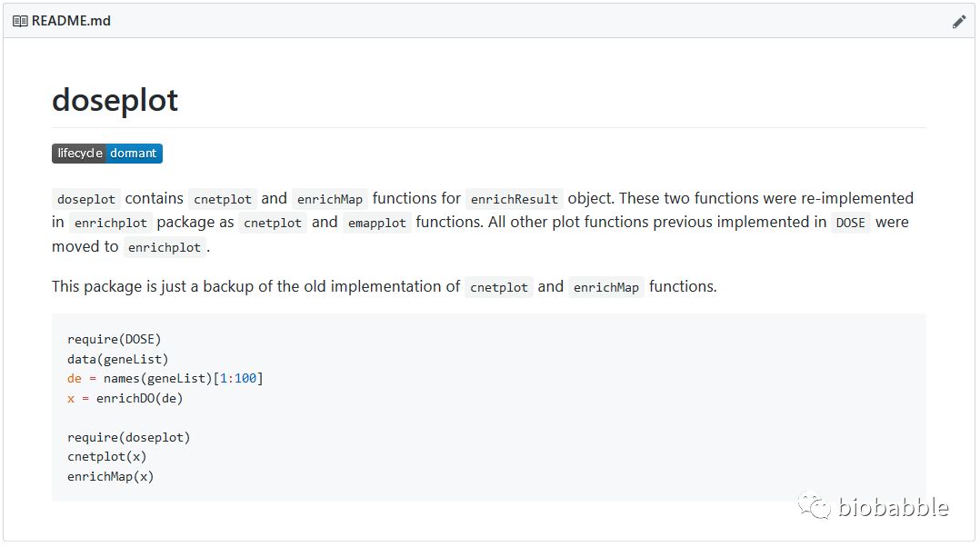
Task: Click 'emapplot' inline code text
Action: pos(377,223)
